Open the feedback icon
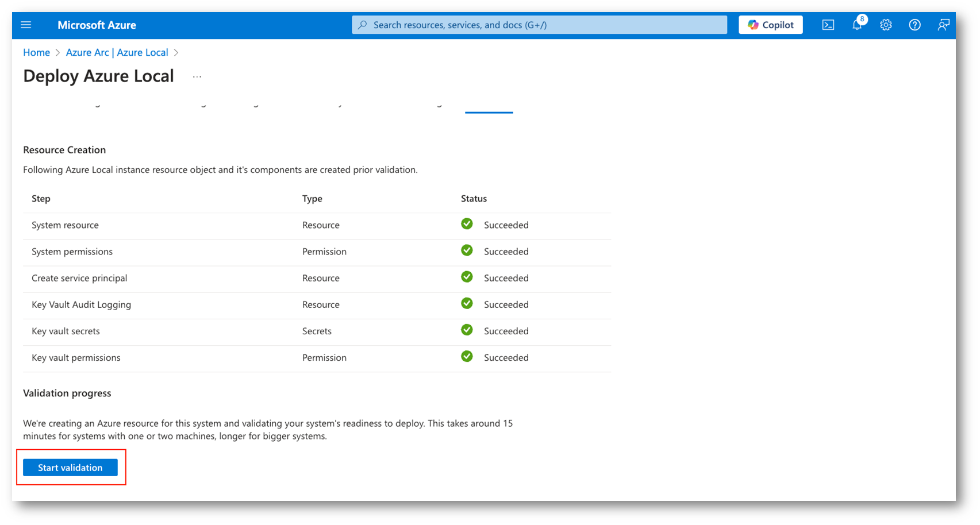Screen dimensions: 980x525 pyautogui.click(x=943, y=25)
